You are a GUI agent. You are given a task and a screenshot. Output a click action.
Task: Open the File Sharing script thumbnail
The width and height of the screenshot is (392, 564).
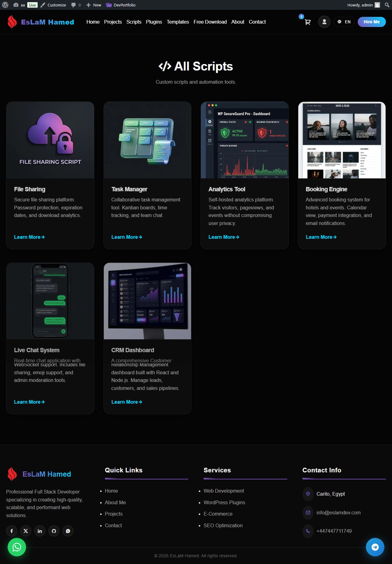pos(50,140)
